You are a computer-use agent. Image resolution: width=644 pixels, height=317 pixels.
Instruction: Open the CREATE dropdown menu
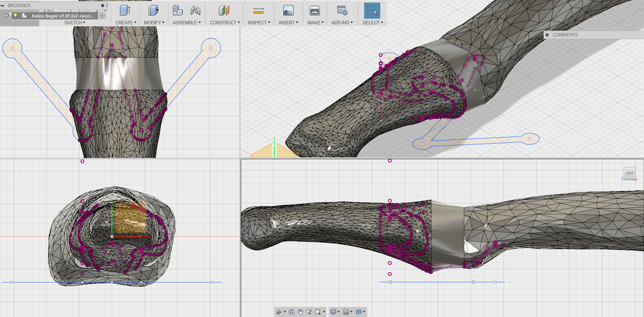(x=125, y=23)
